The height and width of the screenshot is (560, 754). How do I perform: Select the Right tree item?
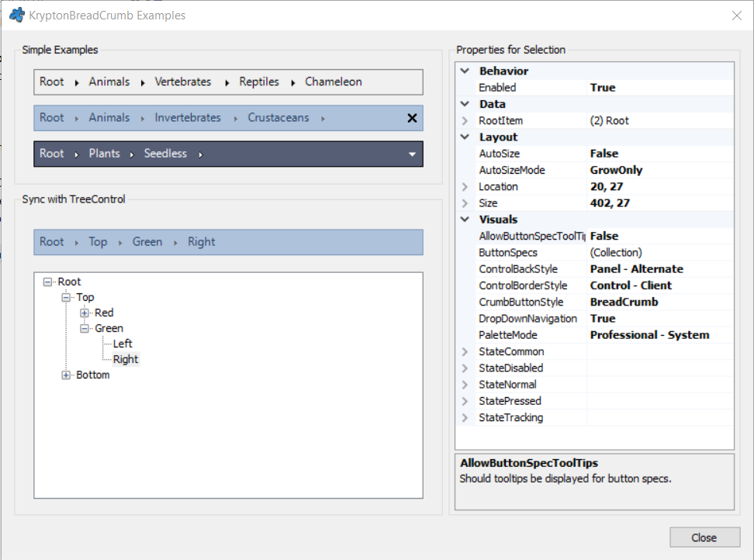[x=126, y=359]
